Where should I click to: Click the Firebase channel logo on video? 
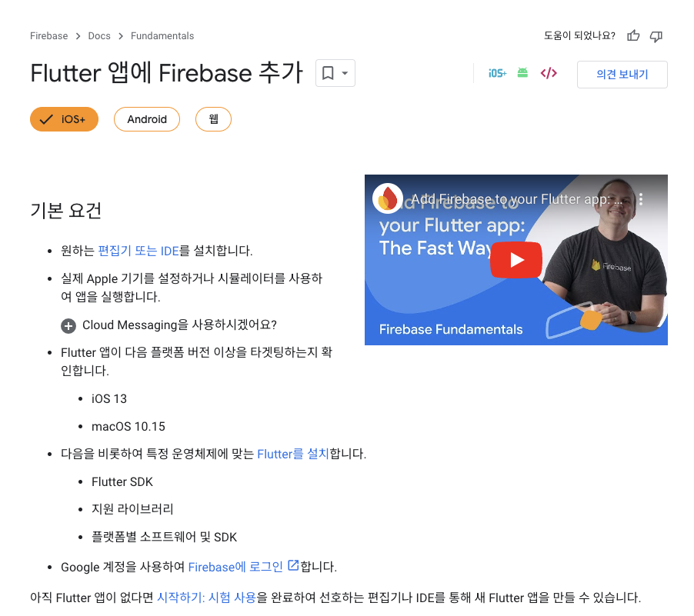[388, 198]
